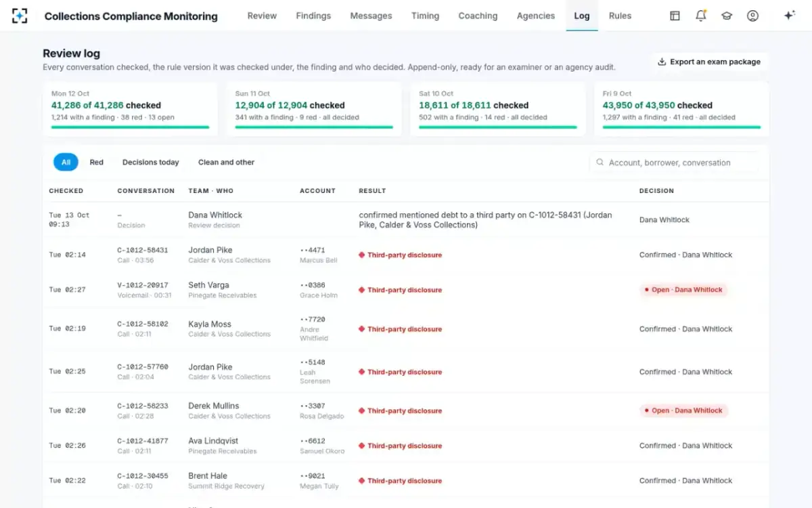Click red diamond icon on C-1012-41877 row
Image resolution: width=812 pixels, height=508 pixels.
[x=362, y=446]
